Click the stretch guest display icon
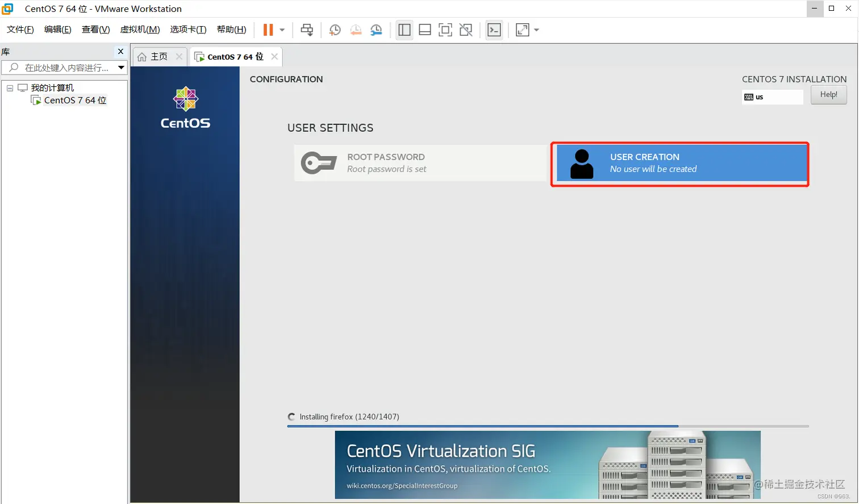The width and height of the screenshot is (859, 504). pos(522,30)
